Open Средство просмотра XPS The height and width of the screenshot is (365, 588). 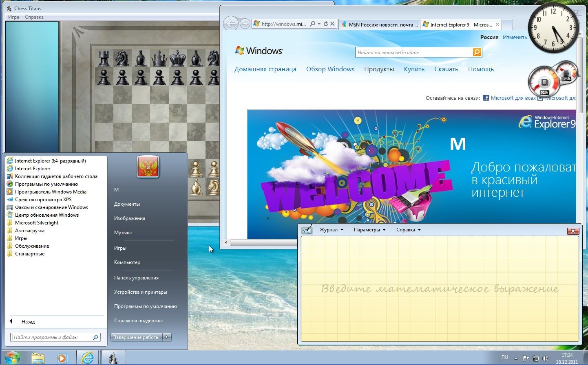[39, 200]
